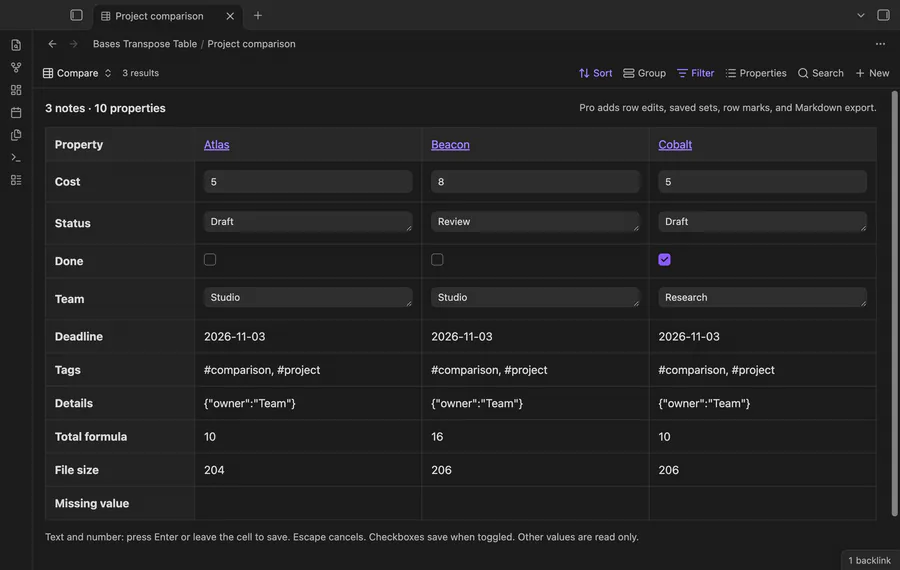
Task: Click the Total formula row label
Action: (91, 437)
